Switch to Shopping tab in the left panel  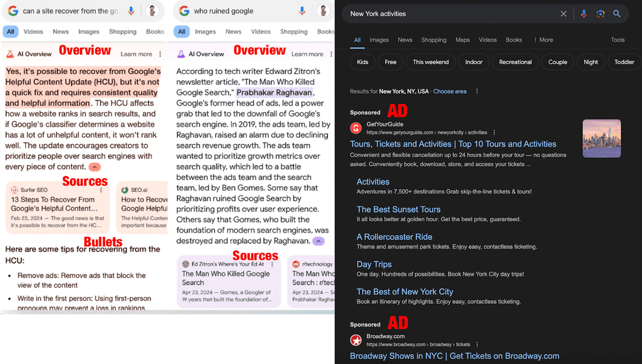pos(123,32)
